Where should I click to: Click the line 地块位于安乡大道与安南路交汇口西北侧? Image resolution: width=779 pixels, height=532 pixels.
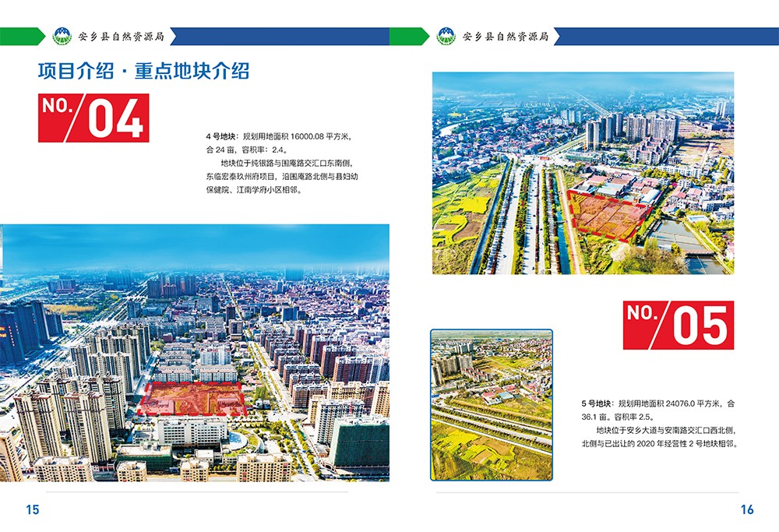666,430
